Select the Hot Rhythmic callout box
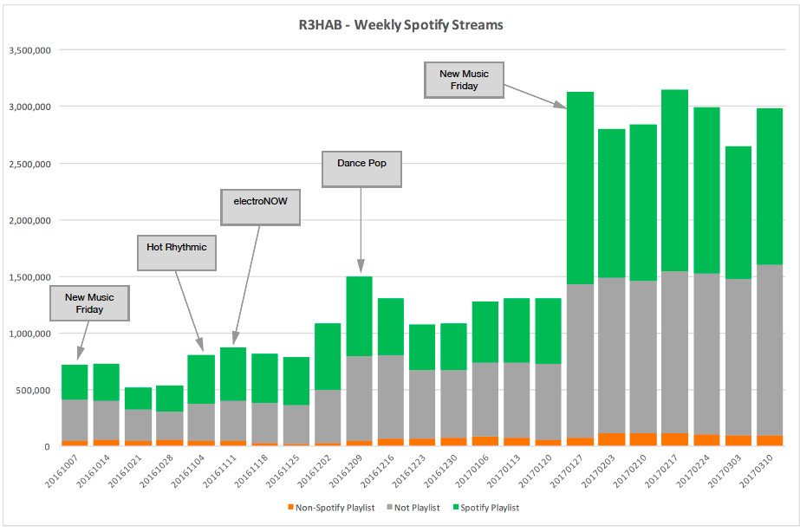Screen dimensions: 800x532 pos(177,248)
